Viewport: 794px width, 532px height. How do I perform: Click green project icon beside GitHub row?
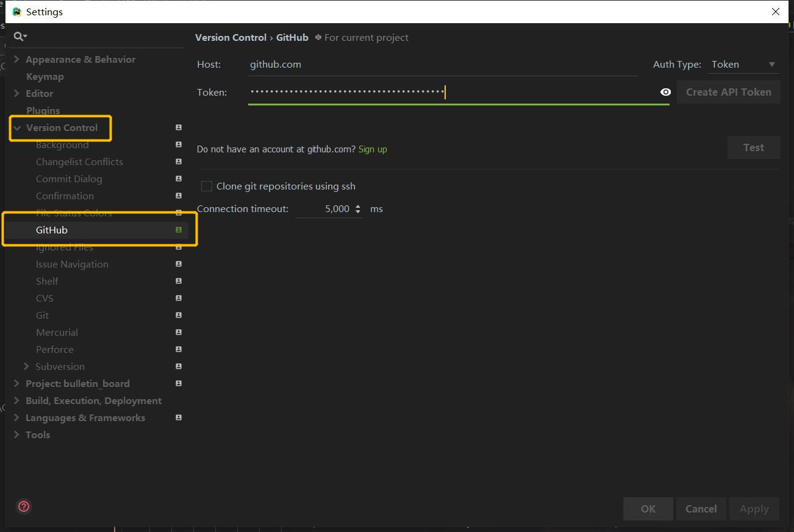[179, 230]
